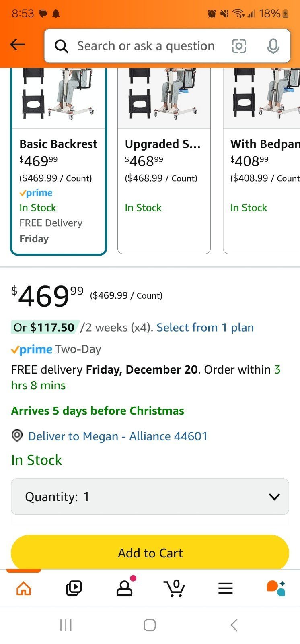Tap the delivery location pin icon
This screenshot has height=644, width=300.
[17, 436]
